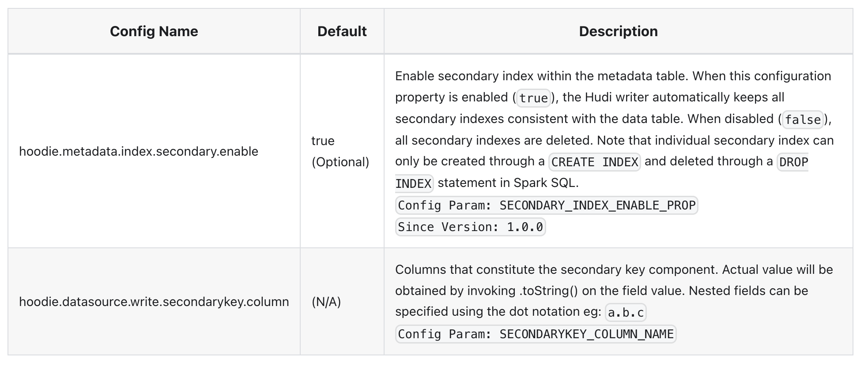
Task: Click the "a.b.c" dot notation example
Action: click(626, 313)
